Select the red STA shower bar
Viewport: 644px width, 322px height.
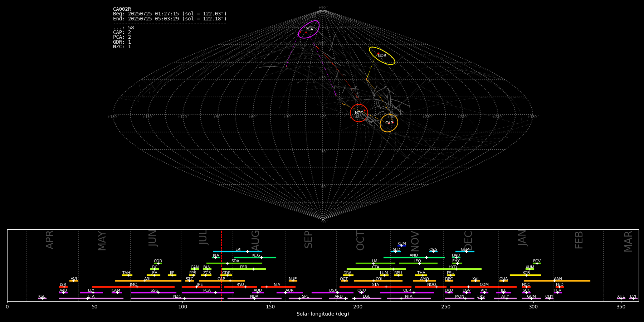click(375, 287)
